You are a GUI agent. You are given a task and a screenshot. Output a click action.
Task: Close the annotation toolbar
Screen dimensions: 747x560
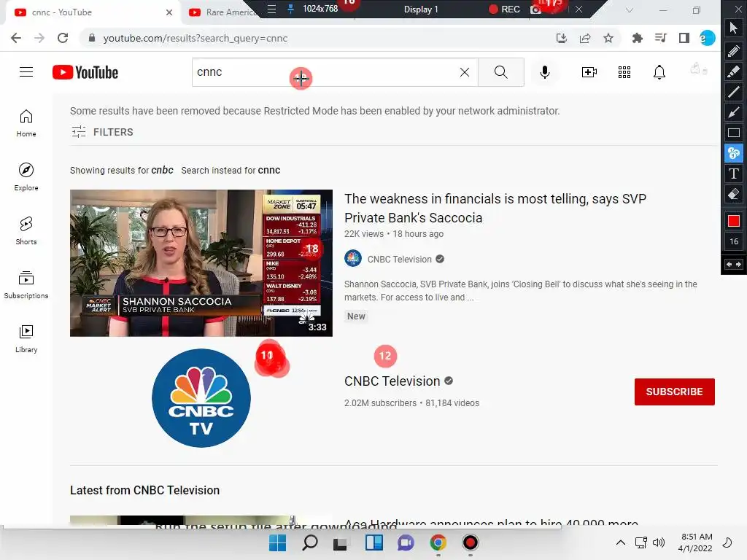pyautogui.click(x=738, y=8)
